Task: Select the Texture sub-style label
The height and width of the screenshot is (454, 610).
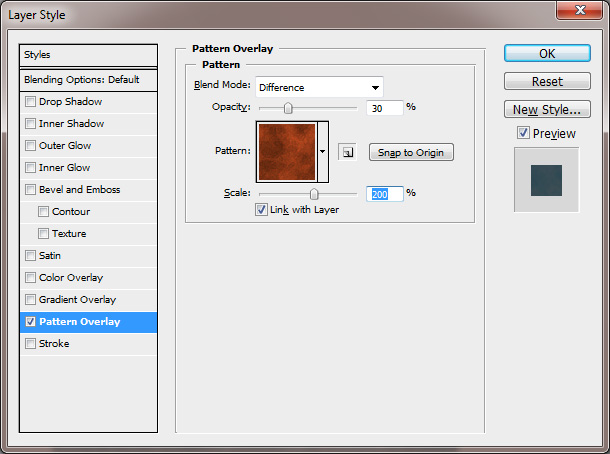Action: 69,233
